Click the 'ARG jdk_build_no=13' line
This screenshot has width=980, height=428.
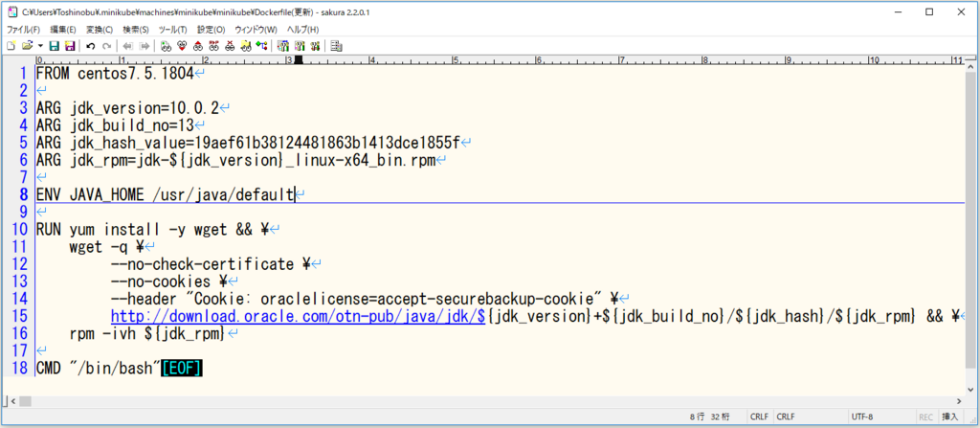coord(115,125)
